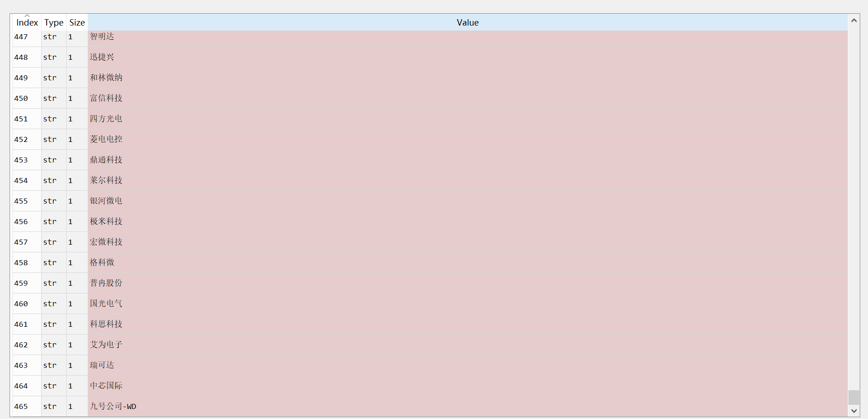Click the Size column header

pyautogui.click(x=77, y=22)
